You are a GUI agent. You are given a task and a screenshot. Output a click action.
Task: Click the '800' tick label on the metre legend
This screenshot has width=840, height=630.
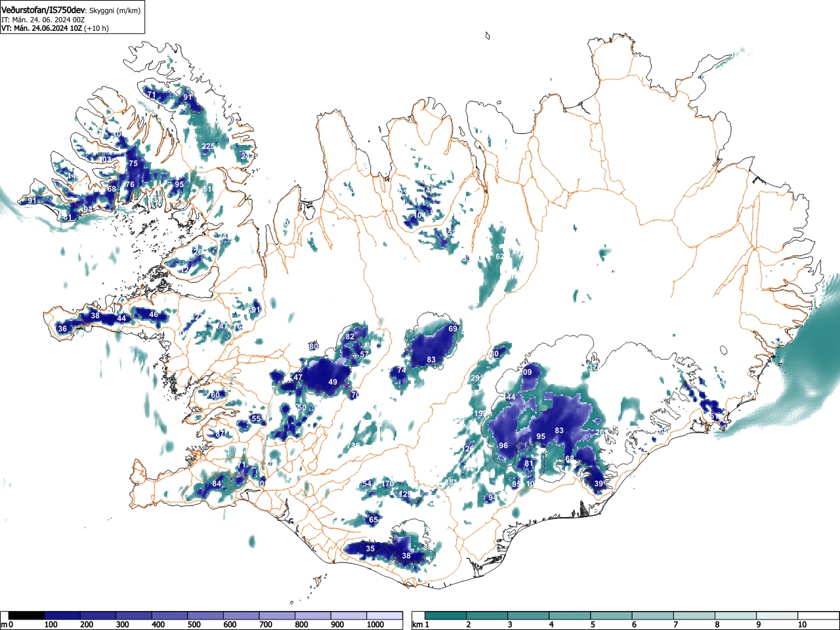(301, 625)
